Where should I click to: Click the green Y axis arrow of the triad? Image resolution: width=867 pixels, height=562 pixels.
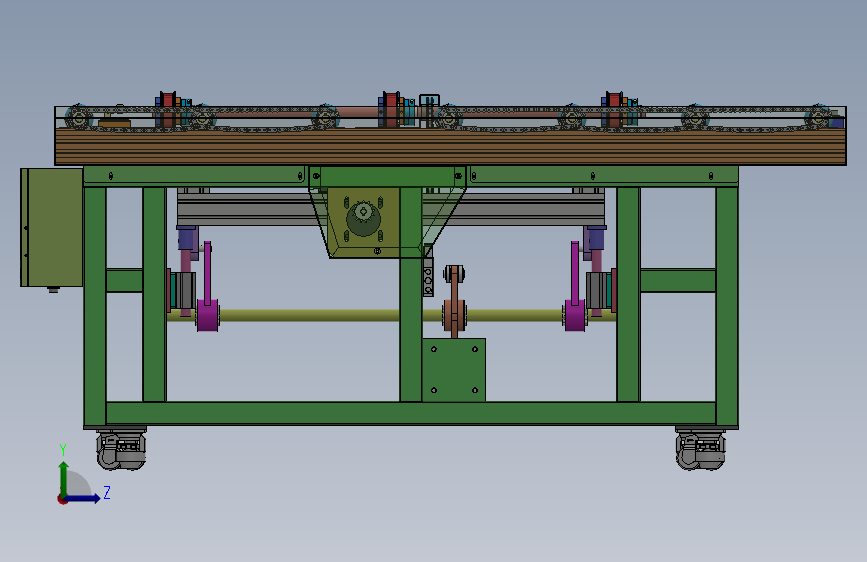pyautogui.click(x=64, y=480)
